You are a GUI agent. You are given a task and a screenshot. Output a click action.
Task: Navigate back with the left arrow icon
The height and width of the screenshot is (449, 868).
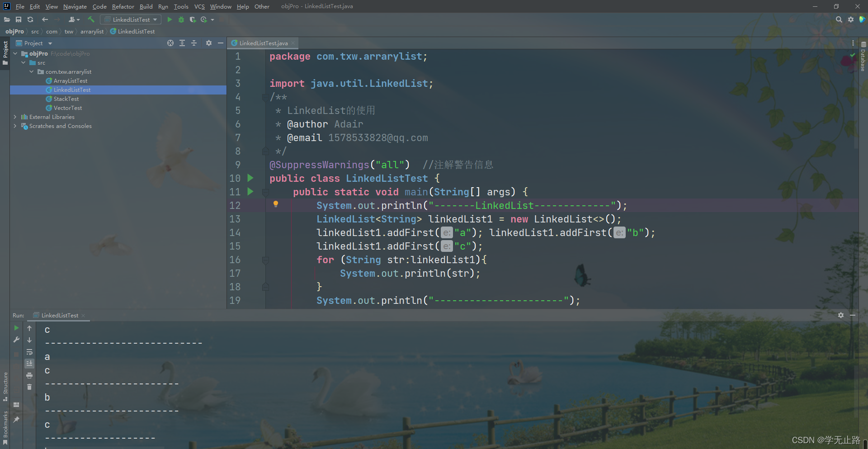click(x=45, y=19)
